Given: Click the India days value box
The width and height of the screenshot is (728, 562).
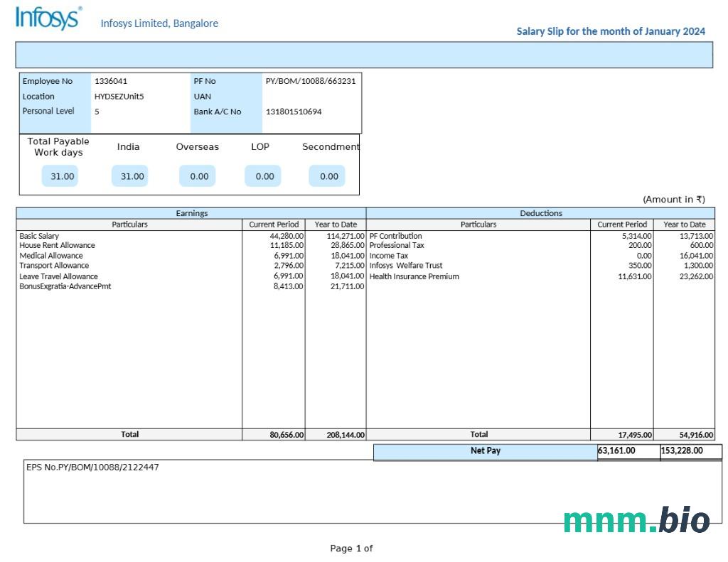Looking at the screenshot, I should [130, 176].
